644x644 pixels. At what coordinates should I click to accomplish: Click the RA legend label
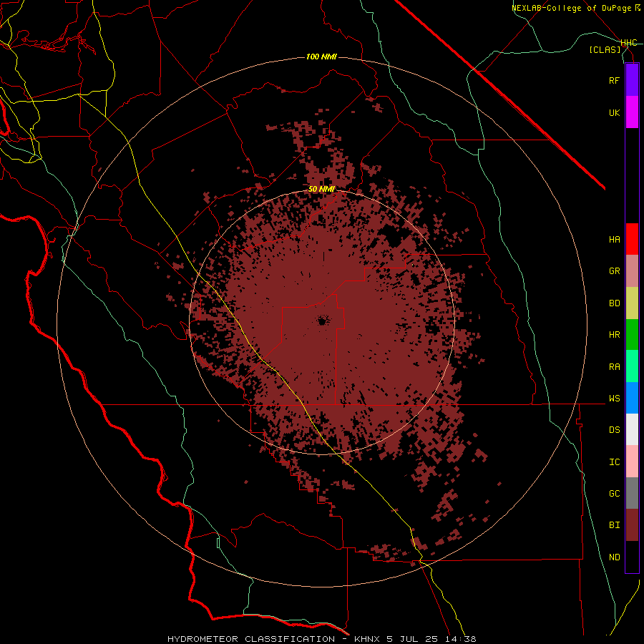(x=614, y=367)
